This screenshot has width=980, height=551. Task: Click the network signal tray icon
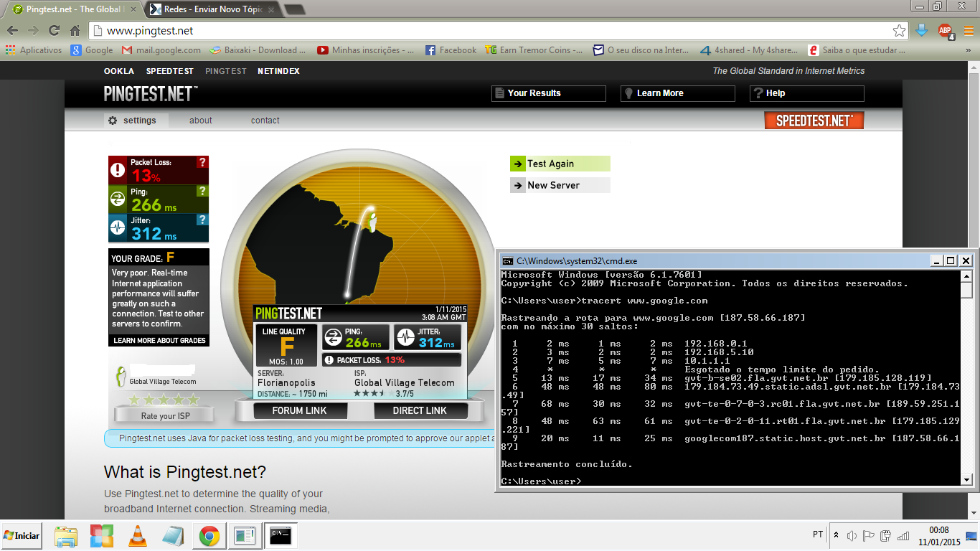(903, 535)
